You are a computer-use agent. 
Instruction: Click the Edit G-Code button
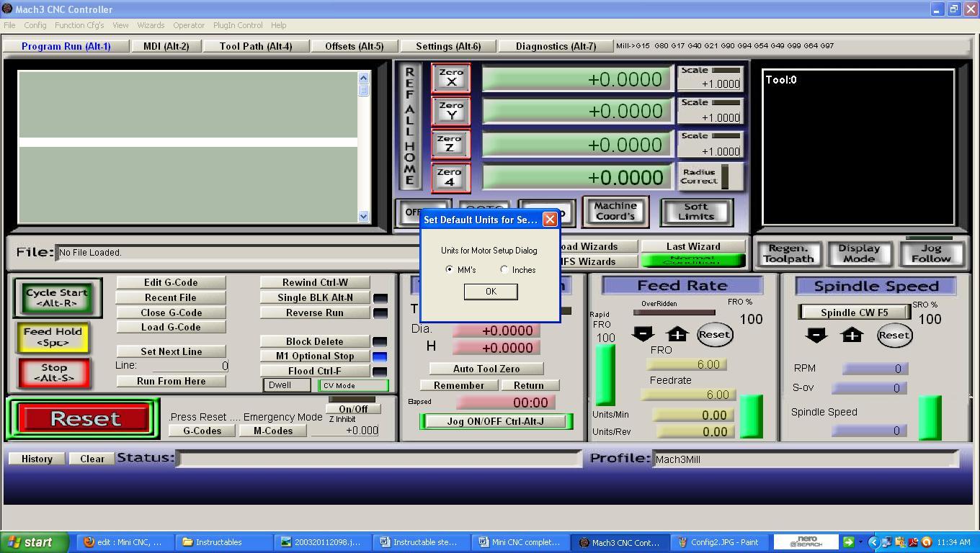click(x=171, y=282)
